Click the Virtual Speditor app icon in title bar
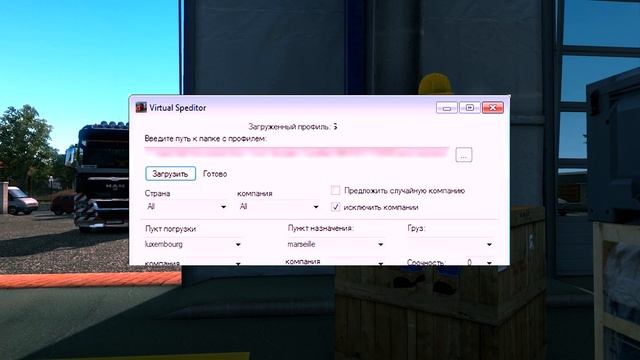 (x=141, y=107)
